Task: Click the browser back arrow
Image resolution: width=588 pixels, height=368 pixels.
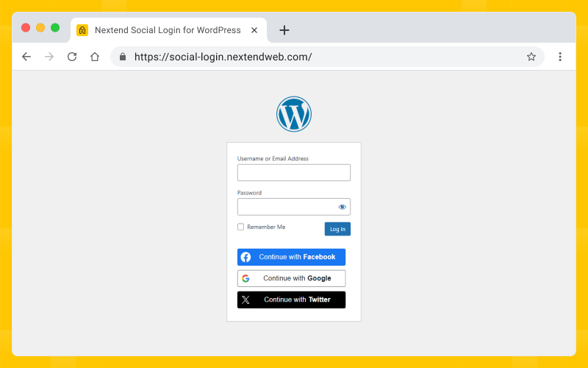Action: pyautogui.click(x=26, y=57)
